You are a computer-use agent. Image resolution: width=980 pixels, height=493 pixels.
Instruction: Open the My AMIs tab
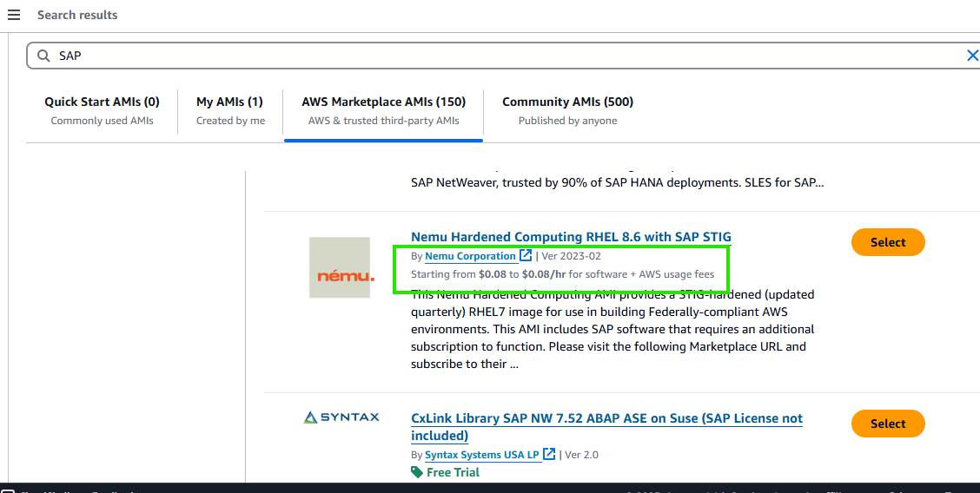click(230, 110)
